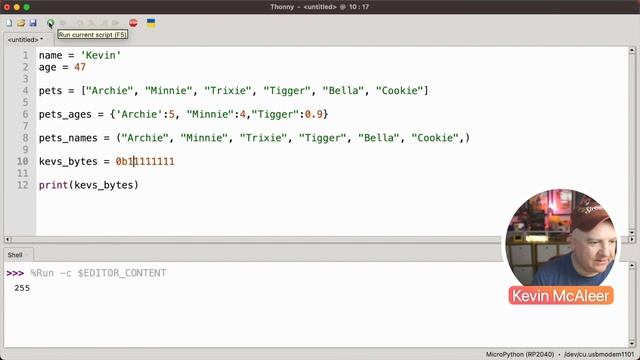Switch to the Shell tab

(15, 255)
